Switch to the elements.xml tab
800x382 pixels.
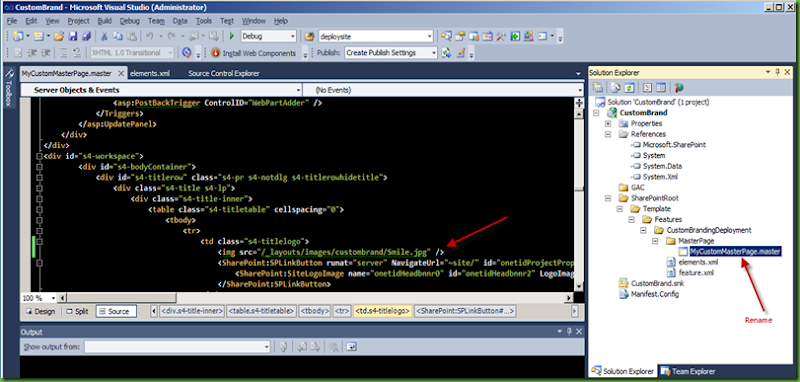click(149, 73)
